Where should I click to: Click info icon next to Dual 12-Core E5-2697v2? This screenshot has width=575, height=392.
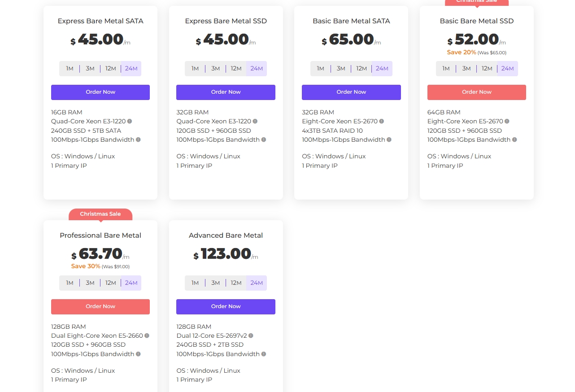click(251, 335)
